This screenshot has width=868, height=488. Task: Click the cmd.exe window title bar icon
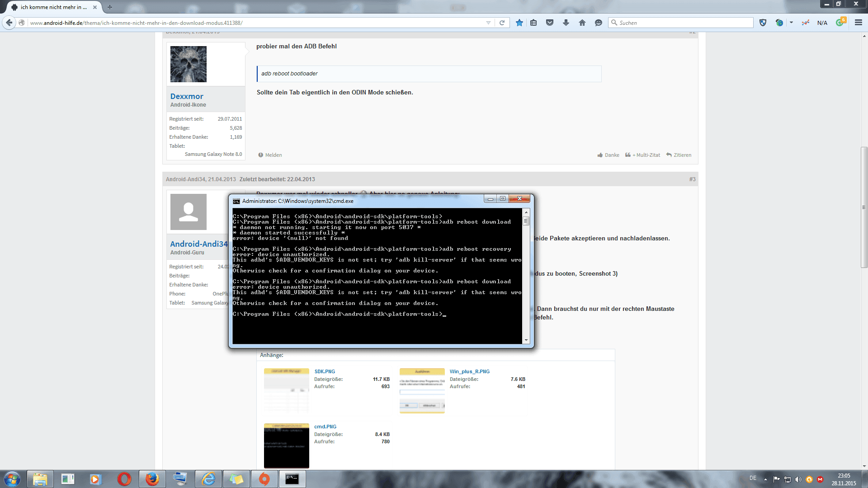[x=236, y=201]
